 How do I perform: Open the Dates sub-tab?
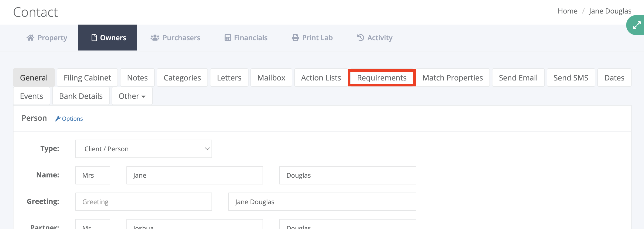[614, 78]
